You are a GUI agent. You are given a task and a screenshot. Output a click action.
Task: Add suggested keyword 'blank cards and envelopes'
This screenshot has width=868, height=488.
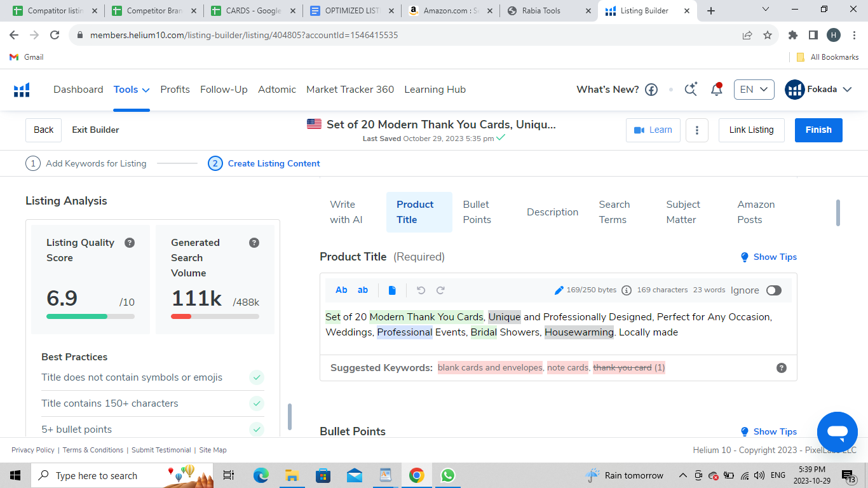tap(491, 368)
